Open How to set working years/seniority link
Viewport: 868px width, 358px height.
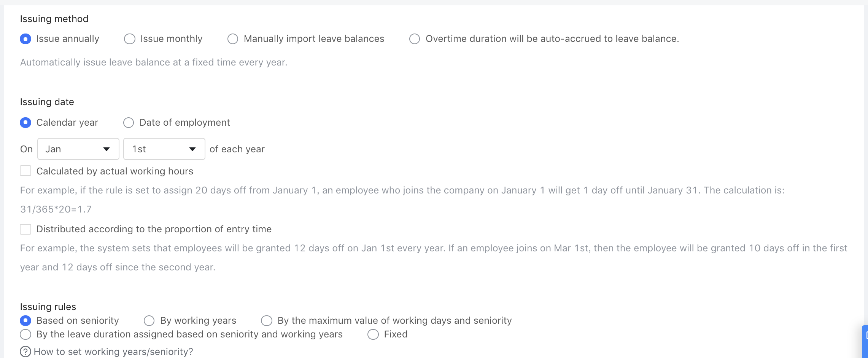113,352
